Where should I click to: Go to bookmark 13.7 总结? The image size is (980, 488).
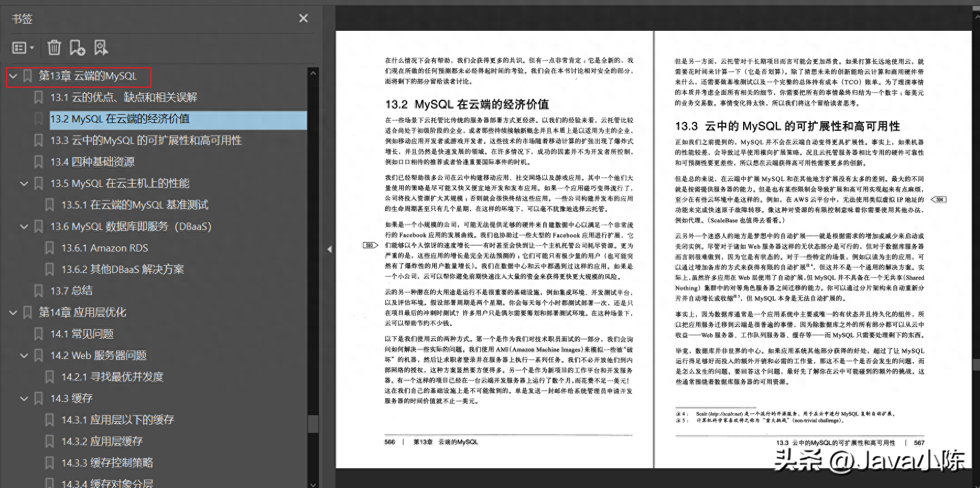pos(72,291)
